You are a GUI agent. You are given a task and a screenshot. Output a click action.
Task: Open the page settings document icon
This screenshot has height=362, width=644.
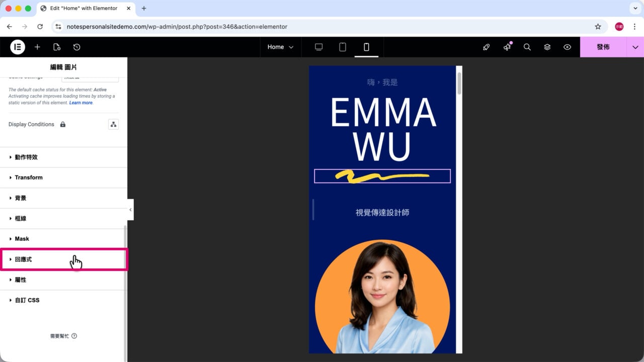click(x=57, y=47)
